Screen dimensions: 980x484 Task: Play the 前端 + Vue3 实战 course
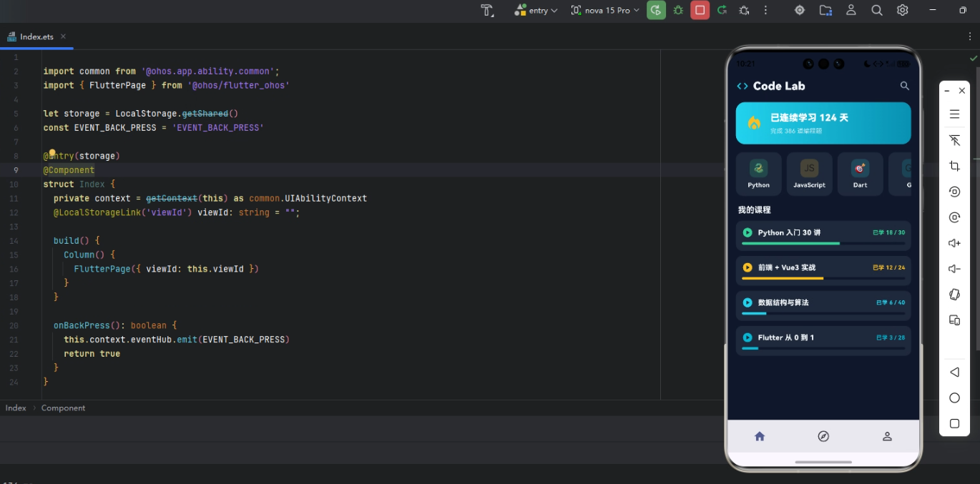[x=748, y=267]
